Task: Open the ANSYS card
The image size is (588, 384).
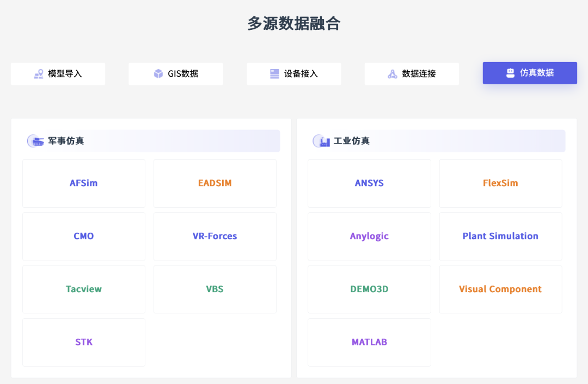Action: (x=369, y=184)
